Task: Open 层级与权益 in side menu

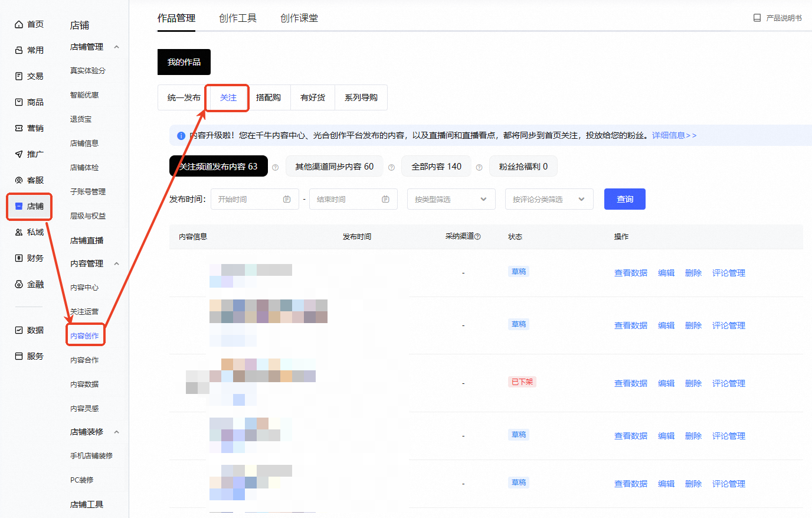Action: [88, 216]
